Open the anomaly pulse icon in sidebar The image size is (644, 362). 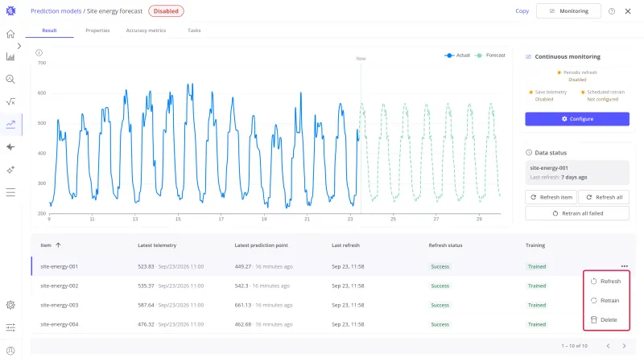tap(10, 147)
